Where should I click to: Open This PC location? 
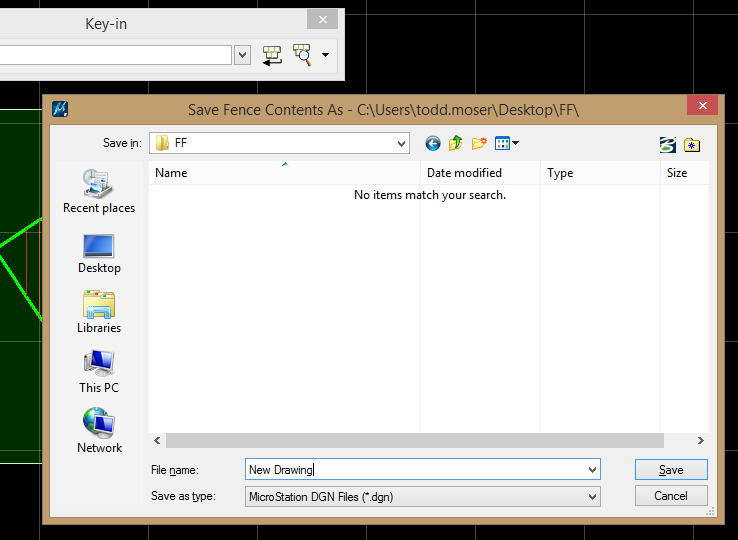point(99,372)
